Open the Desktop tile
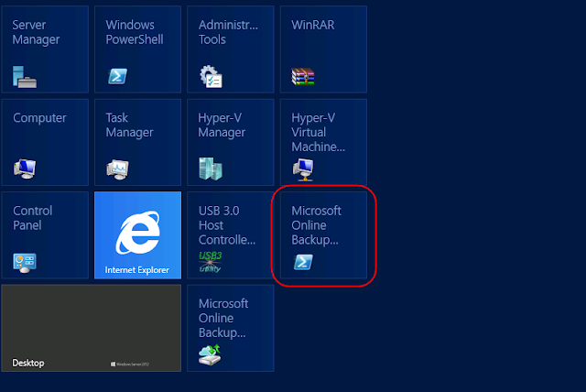The image size is (586, 392). pos(92,328)
